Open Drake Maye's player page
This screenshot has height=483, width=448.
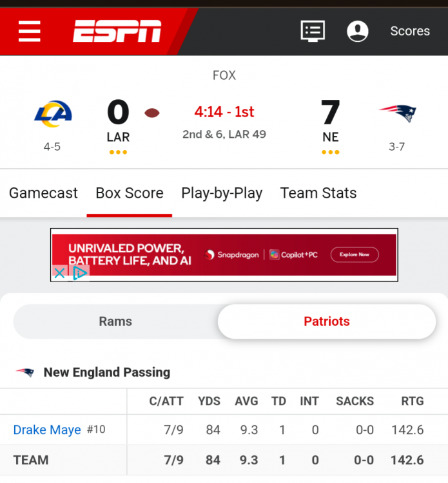point(47,430)
